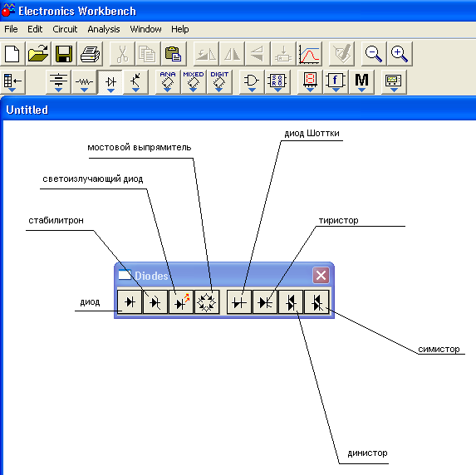This screenshot has width=476, height=475.
Task: Select the silicon-controlled rectifier component
Action: 265,302
